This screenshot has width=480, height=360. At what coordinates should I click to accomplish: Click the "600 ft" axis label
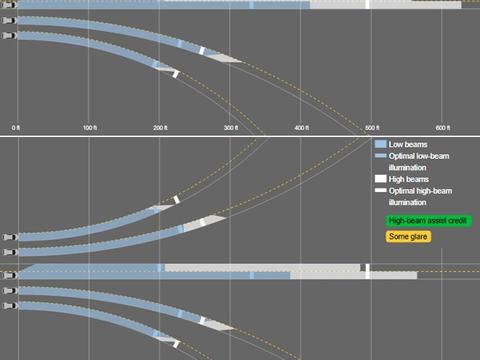point(443,128)
